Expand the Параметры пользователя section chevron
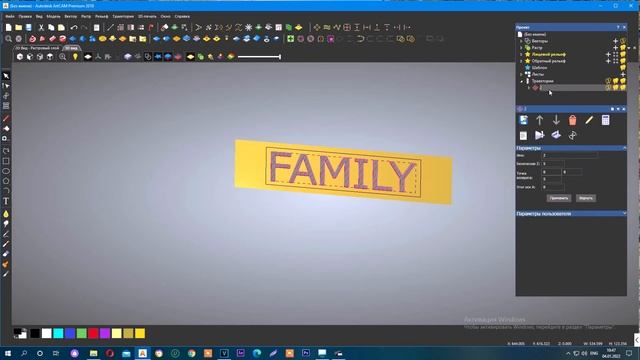 tap(624, 213)
